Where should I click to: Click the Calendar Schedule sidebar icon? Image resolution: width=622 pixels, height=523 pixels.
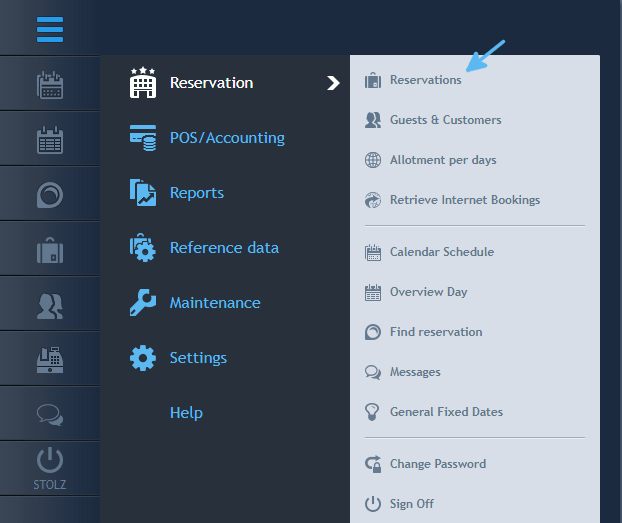[50, 85]
